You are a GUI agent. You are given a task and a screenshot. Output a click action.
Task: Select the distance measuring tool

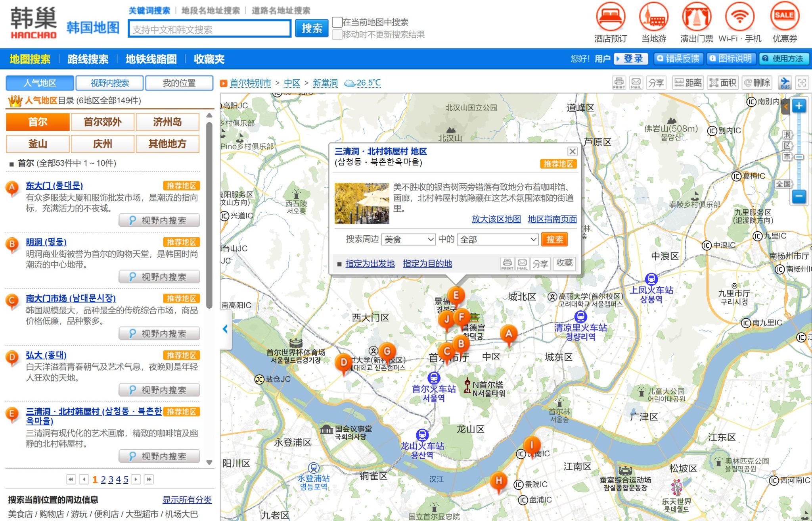688,83
